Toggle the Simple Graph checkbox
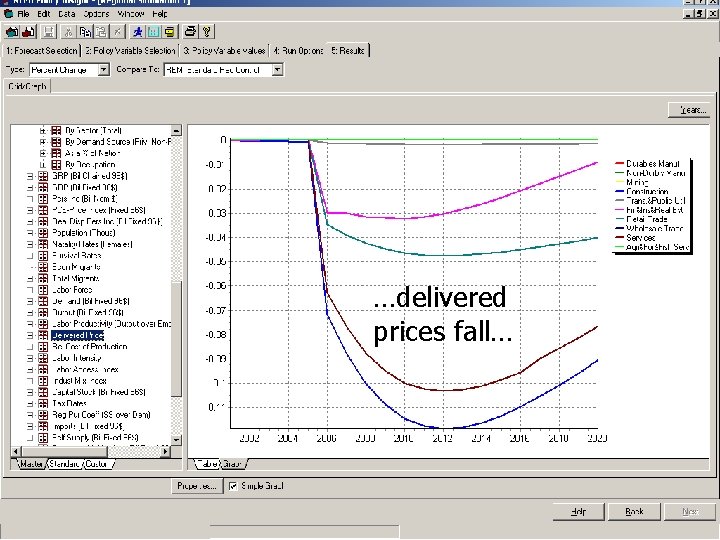This screenshot has width=720, height=540. (x=233, y=486)
